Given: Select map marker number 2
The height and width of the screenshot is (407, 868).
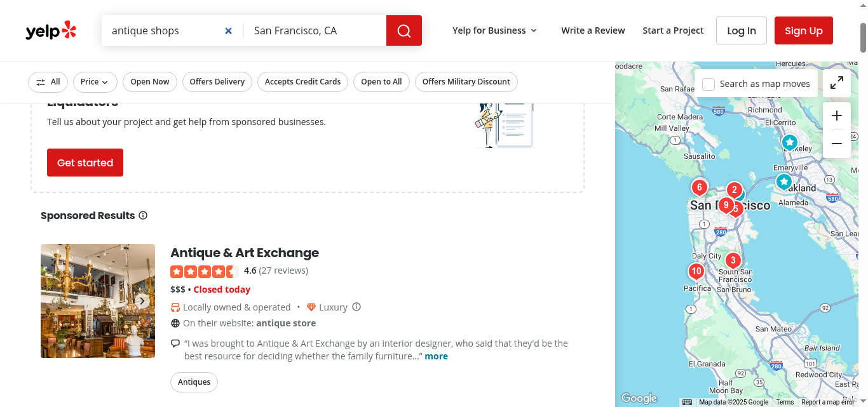Looking at the screenshot, I should click(x=735, y=190).
